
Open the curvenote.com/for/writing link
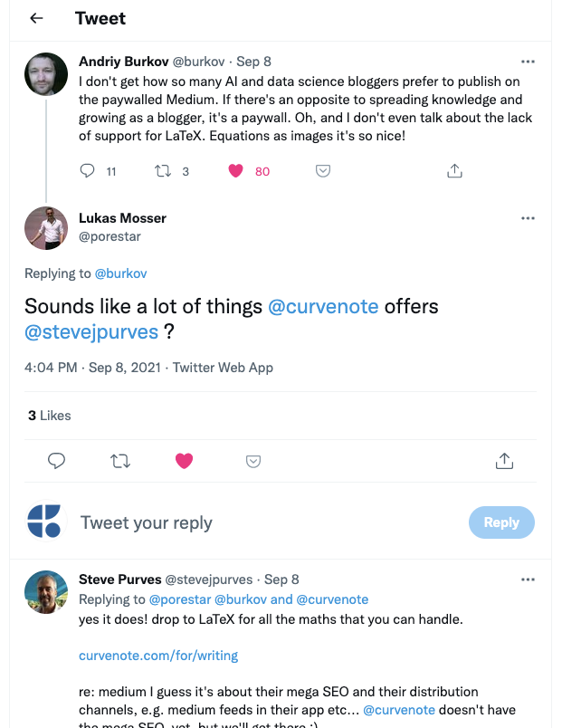(158, 655)
